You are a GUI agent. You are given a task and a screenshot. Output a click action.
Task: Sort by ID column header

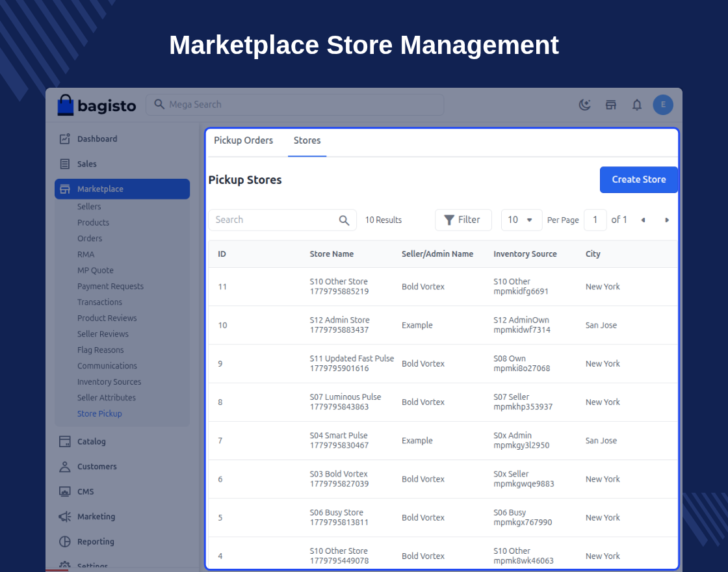point(222,254)
